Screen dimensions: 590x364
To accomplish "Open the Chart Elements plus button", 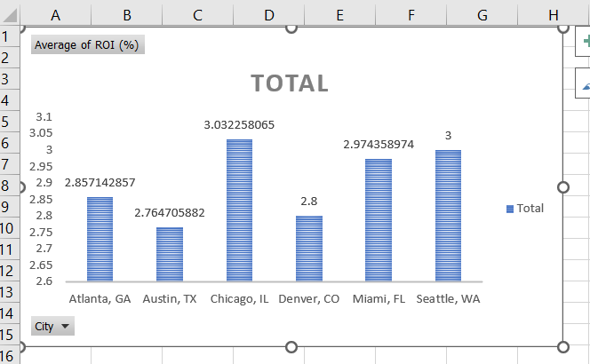I will [583, 40].
